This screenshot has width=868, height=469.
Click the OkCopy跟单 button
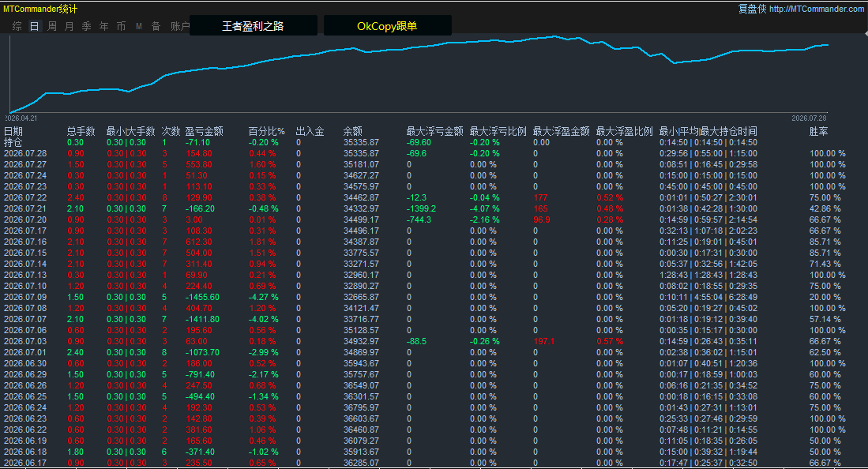388,25
